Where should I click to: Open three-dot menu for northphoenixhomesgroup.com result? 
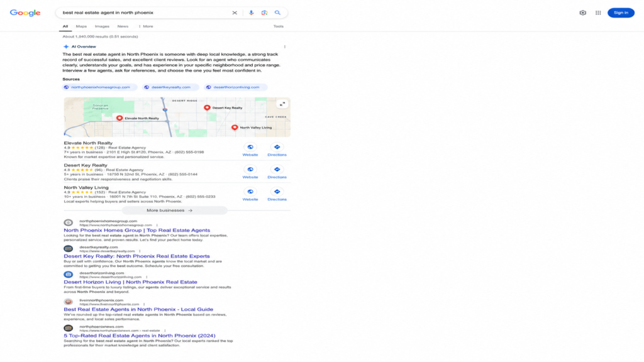[157, 225]
